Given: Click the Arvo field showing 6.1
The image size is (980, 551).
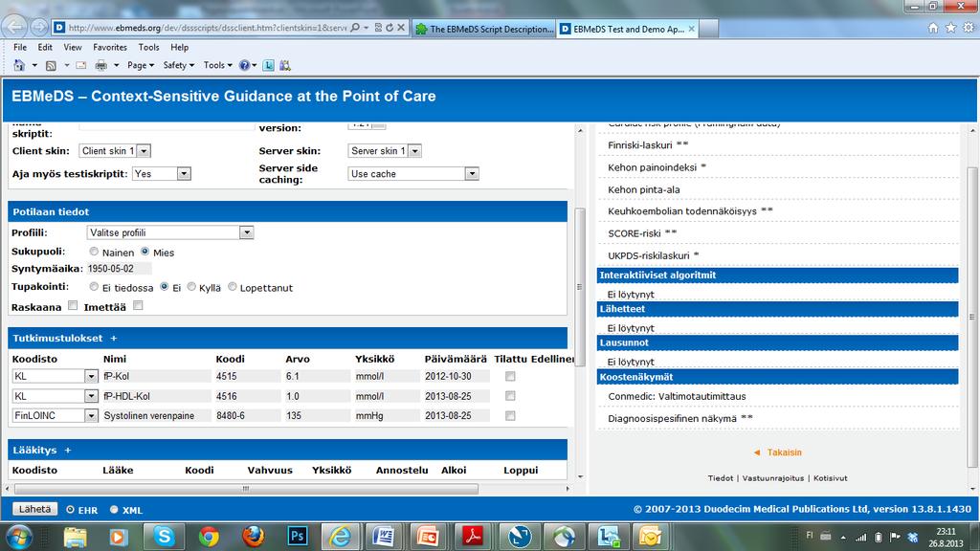Looking at the screenshot, I should [x=316, y=376].
